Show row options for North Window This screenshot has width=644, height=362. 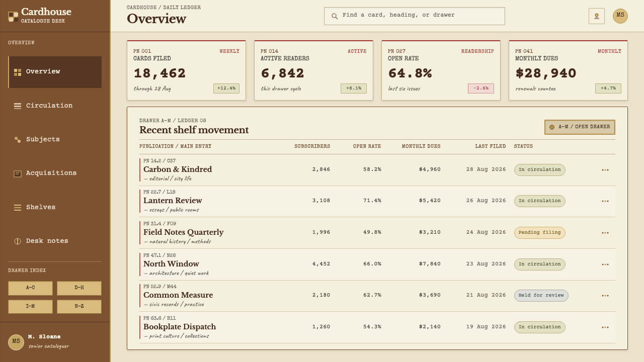coord(605,264)
